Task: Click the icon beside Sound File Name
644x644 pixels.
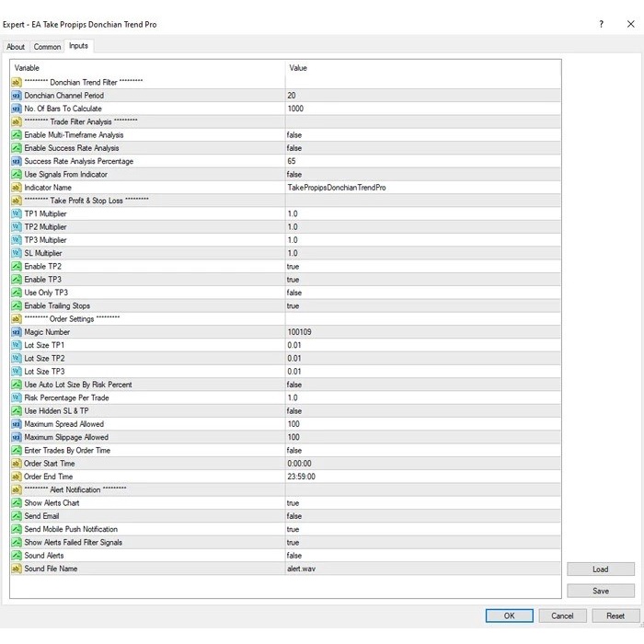Action: [17, 569]
